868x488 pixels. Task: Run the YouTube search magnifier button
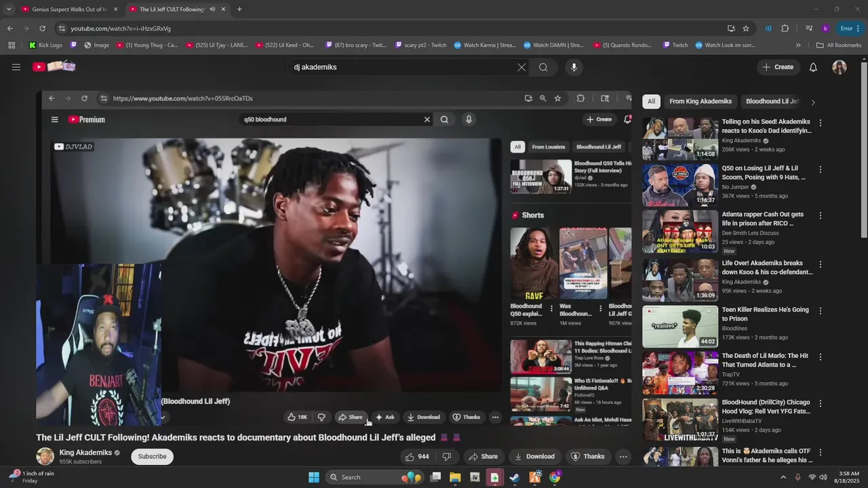[x=543, y=67]
